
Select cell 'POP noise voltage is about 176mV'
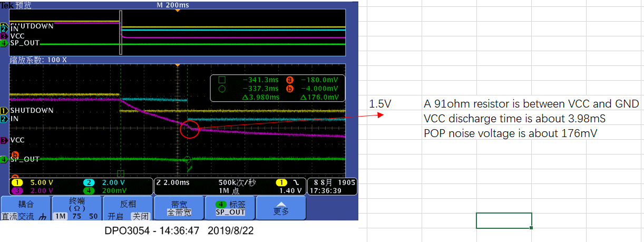click(x=511, y=133)
